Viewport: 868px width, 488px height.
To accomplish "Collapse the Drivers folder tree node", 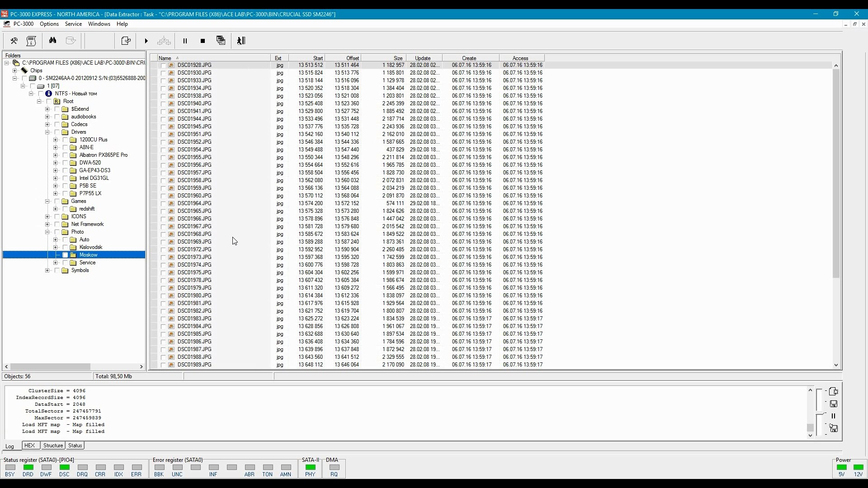I will pos(47,132).
